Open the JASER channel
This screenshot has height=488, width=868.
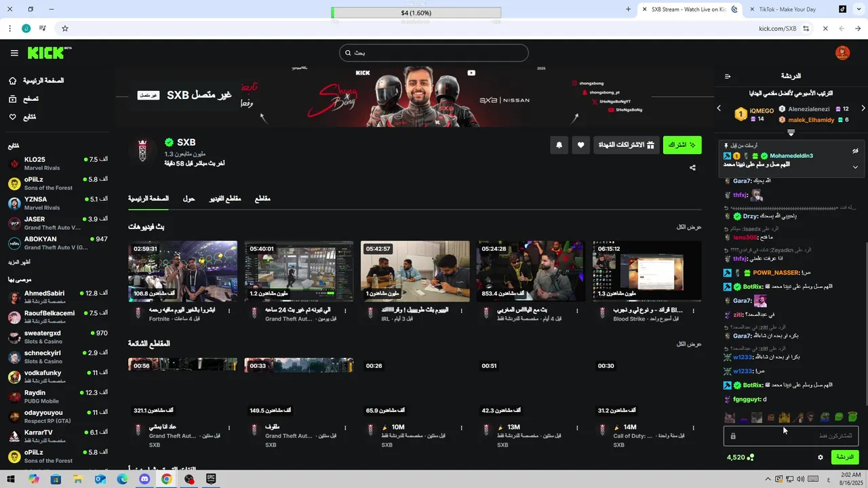click(58, 223)
